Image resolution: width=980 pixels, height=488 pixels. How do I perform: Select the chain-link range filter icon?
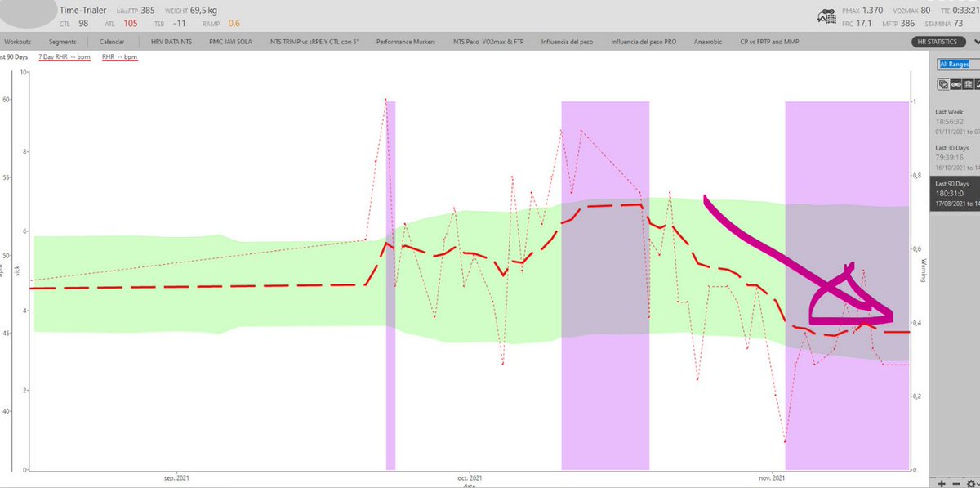coord(955,84)
